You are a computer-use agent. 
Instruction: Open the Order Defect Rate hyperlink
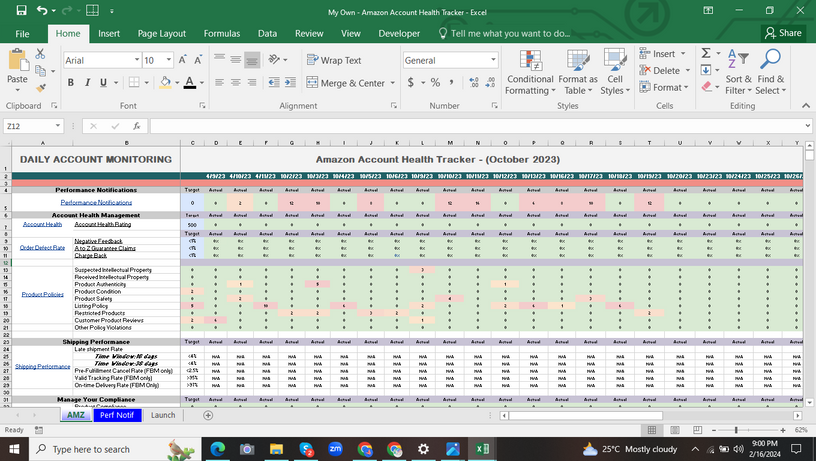pos(42,248)
